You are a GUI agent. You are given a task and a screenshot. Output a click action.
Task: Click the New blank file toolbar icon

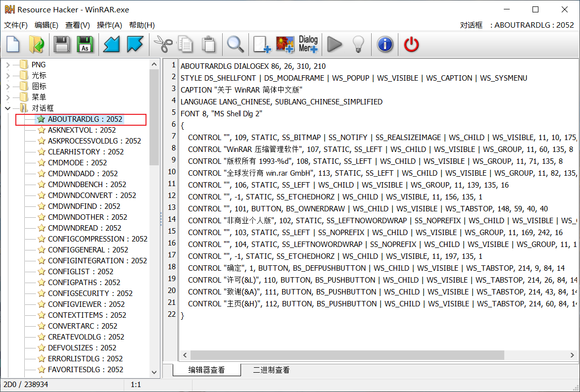(13, 45)
